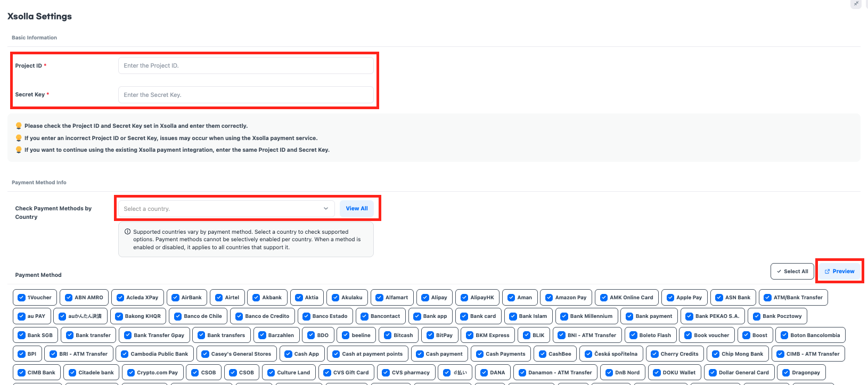The height and width of the screenshot is (385, 868).
Task: Disable the DOKU Wallet option
Action: pos(657,373)
